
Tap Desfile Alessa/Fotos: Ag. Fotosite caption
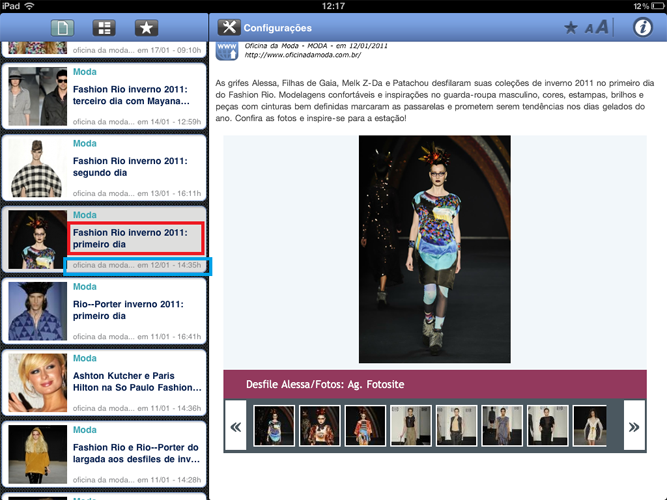point(325,384)
